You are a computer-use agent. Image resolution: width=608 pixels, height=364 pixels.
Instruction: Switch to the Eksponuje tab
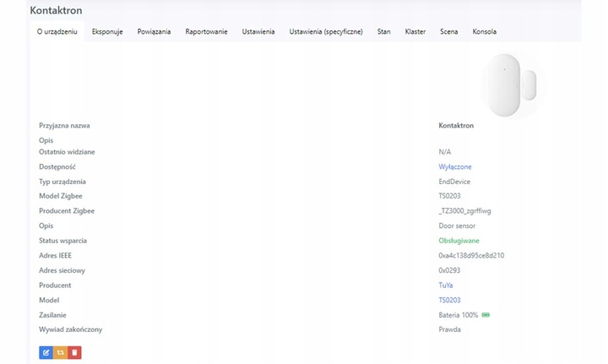[107, 32]
